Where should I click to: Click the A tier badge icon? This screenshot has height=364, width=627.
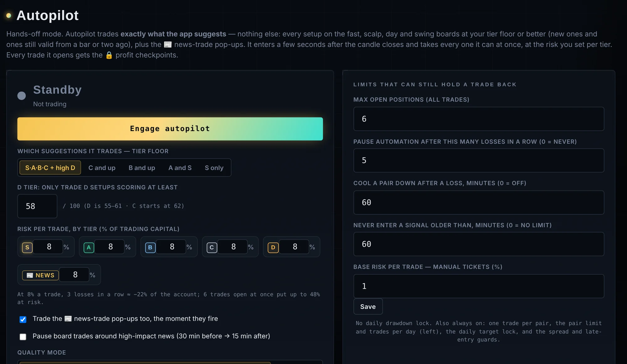click(89, 247)
